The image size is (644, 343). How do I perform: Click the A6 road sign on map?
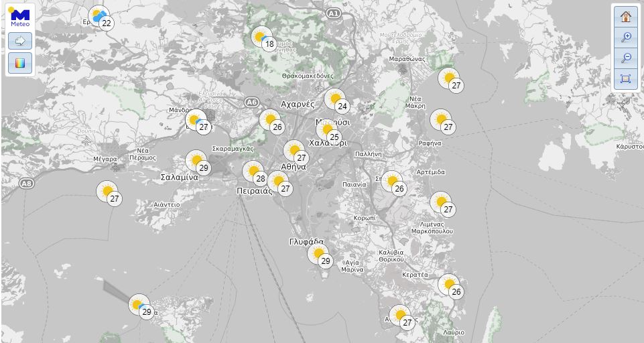(251, 102)
